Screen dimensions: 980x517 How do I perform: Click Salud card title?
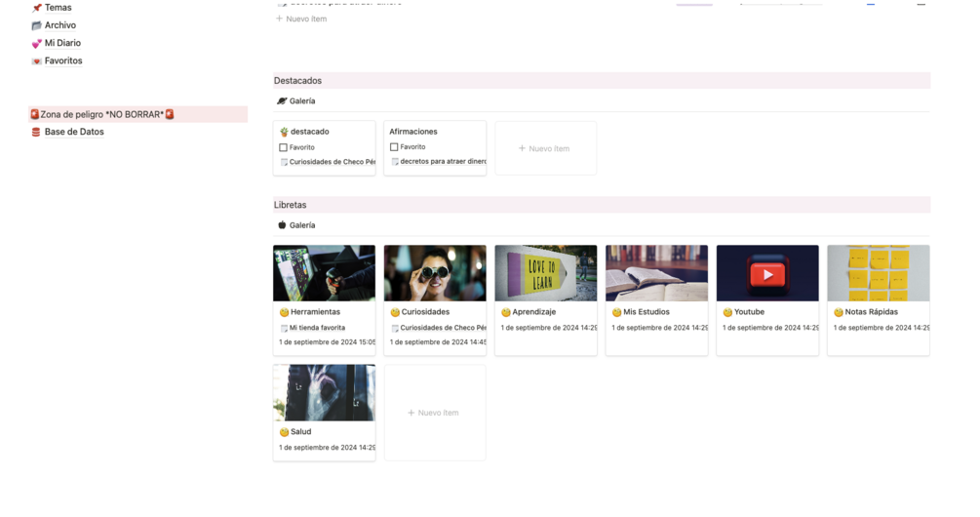coord(300,432)
